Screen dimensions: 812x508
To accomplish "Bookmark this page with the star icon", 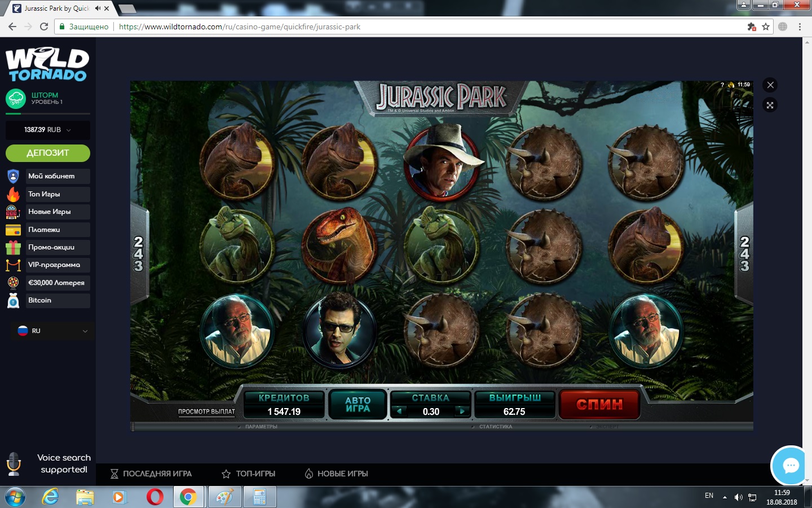I will (x=766, y=27).
